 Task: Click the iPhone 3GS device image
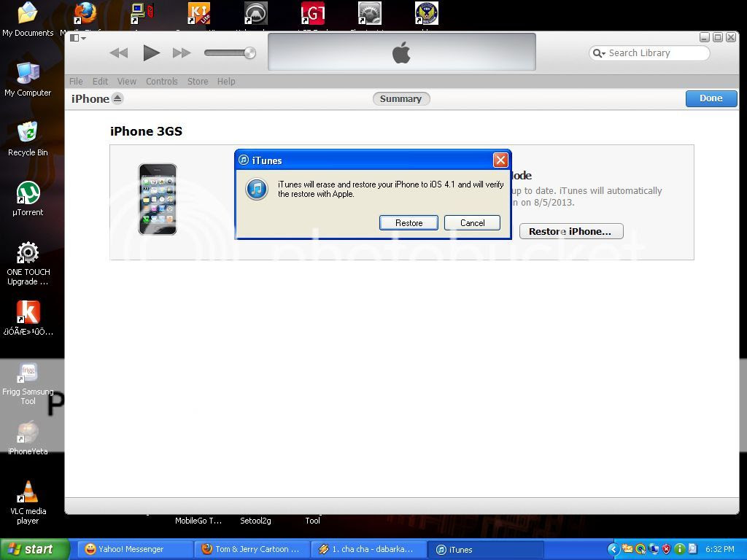[158, 199]
